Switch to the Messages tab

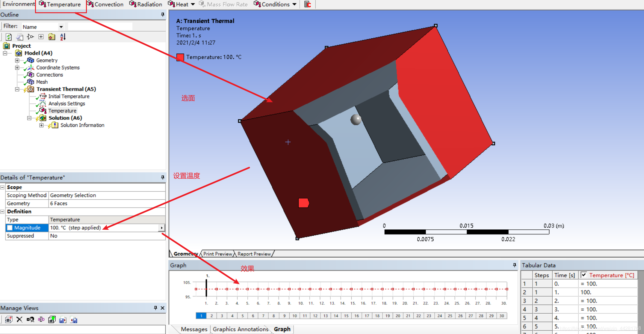(194, 329)
